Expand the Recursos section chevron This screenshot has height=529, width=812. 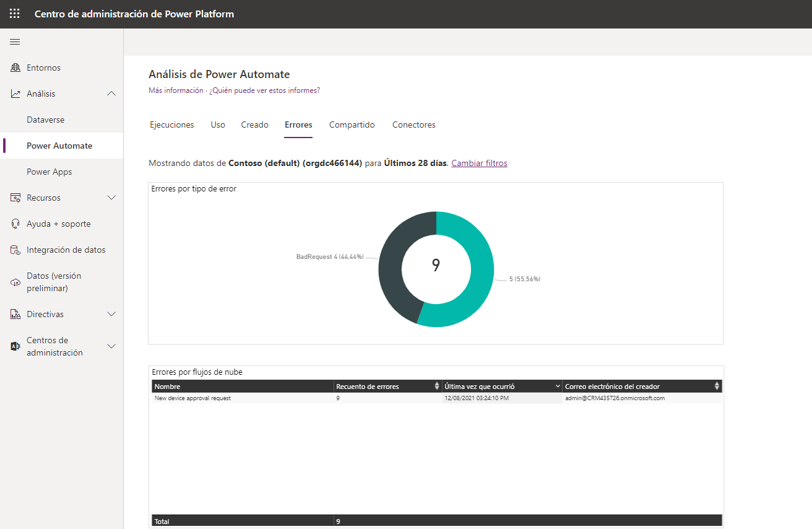click(111, 198)
